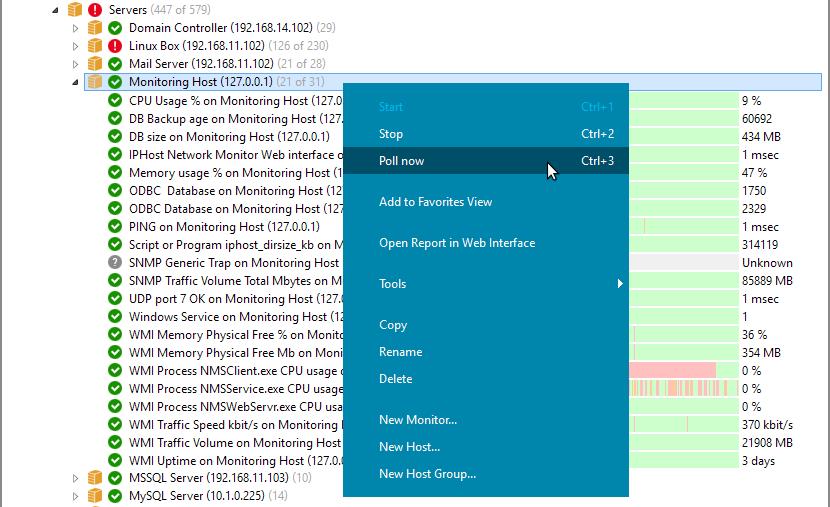
Task: Choose Stop from the context menu
Action: point(486,134)
